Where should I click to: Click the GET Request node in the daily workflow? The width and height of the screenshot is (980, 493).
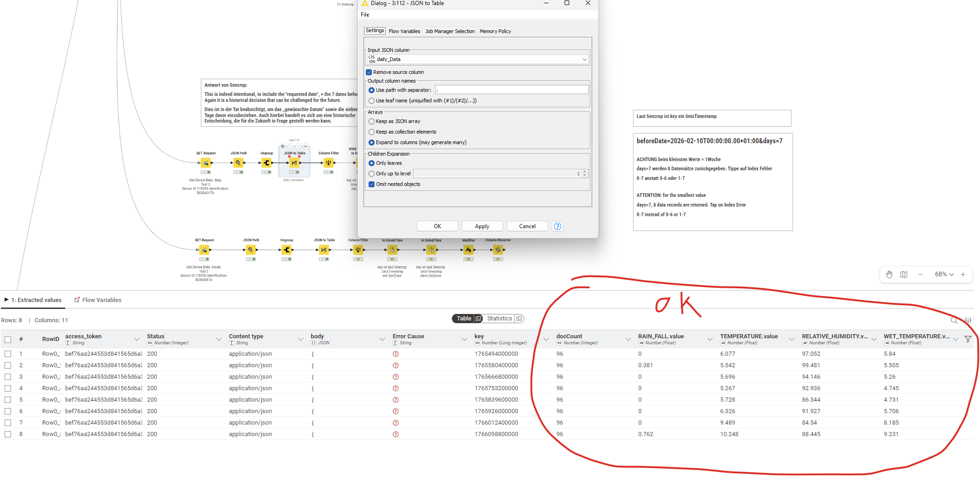click(206, 163)
